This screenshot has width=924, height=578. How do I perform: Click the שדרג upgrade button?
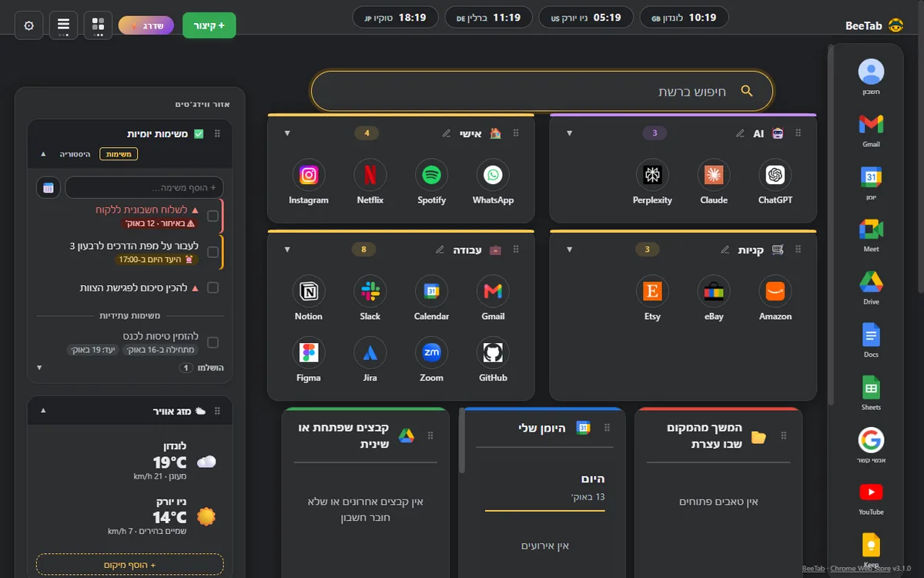click(x=146, y=25)
